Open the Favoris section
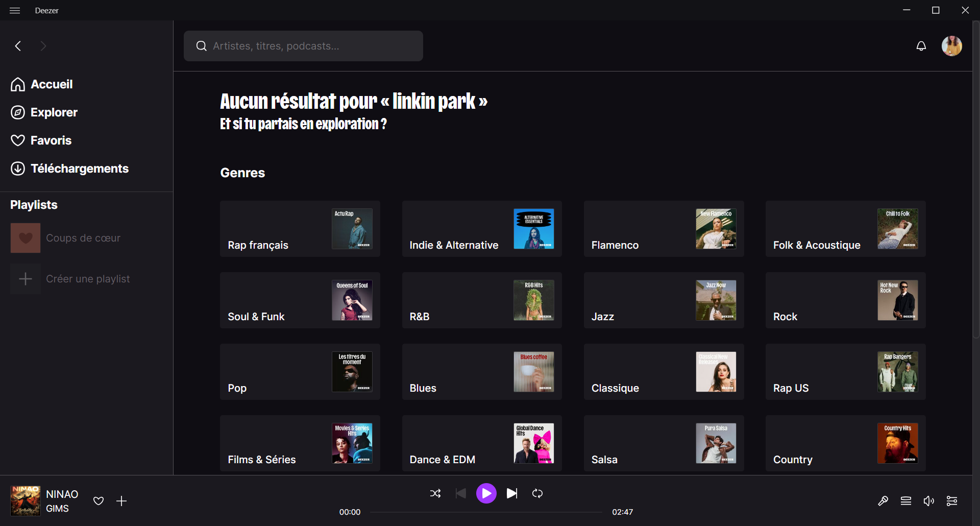Screen dimensions: 980x526 (x=41, y=140)
